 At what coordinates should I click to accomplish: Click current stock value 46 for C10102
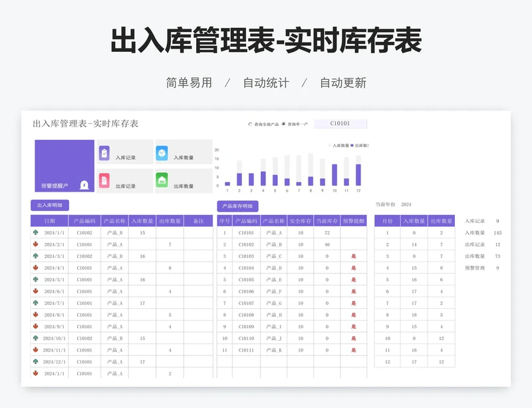327,244
